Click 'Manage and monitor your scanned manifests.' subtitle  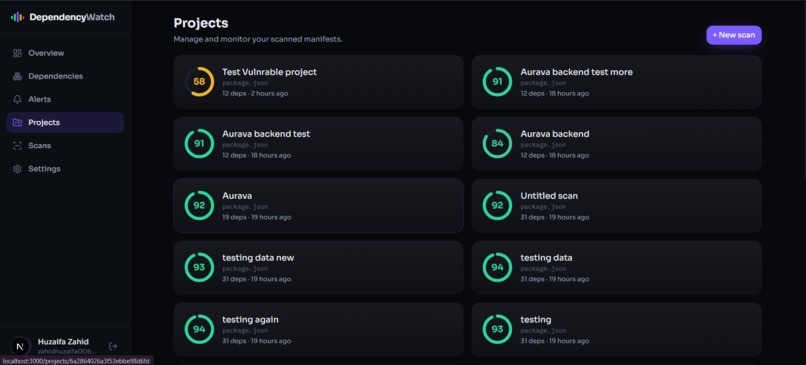pyautogui.click(x=258, y=39)
